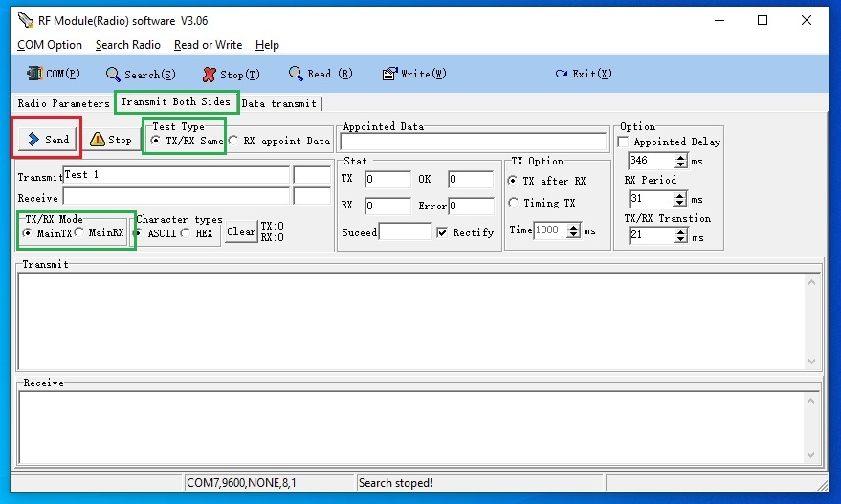The height and width of the screenshot is (504, 841).
Task: Select MainRX mode
Action: [100, 232]
